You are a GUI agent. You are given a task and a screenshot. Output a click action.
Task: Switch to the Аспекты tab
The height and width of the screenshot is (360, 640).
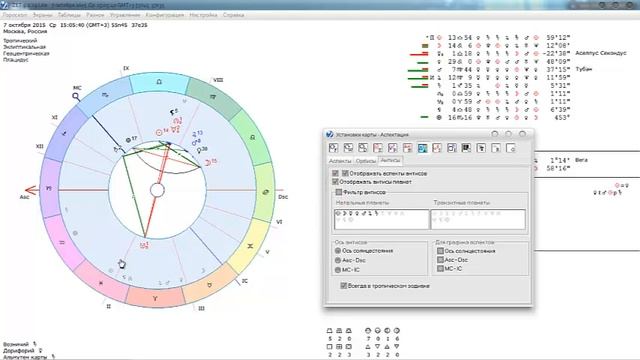[x=340, y=161]
